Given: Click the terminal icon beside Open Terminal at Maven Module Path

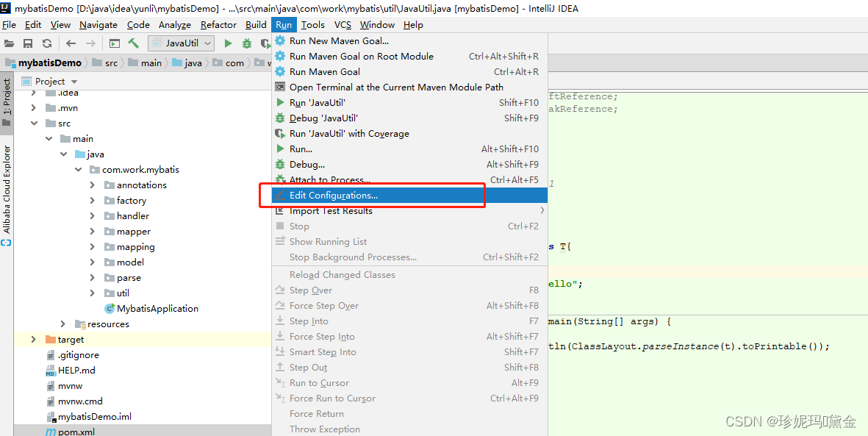Looking at the screenshot, I should point(280,87).
